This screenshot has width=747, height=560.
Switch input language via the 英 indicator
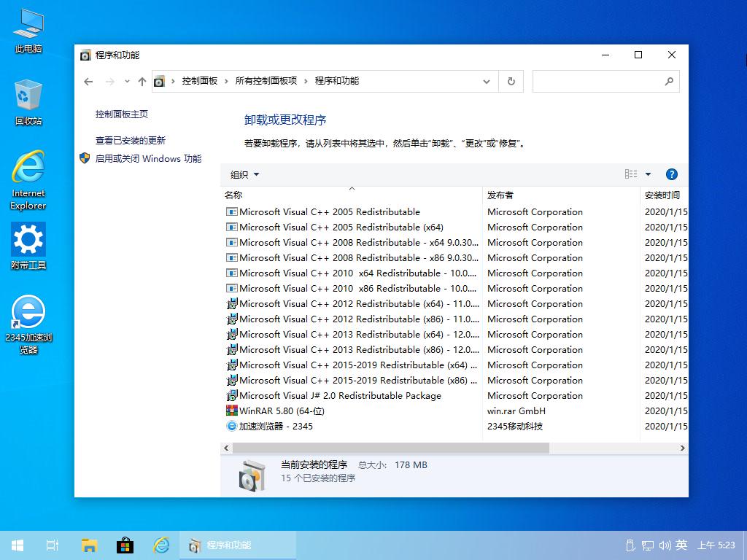point(681,545)
